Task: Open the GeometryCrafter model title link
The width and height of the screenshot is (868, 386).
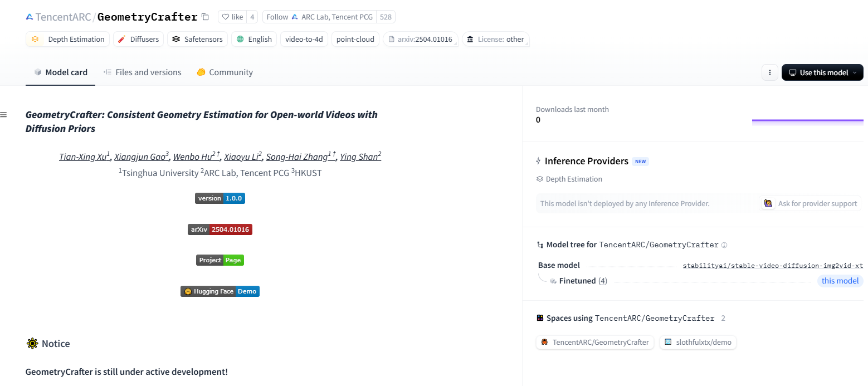Action: 148,17
